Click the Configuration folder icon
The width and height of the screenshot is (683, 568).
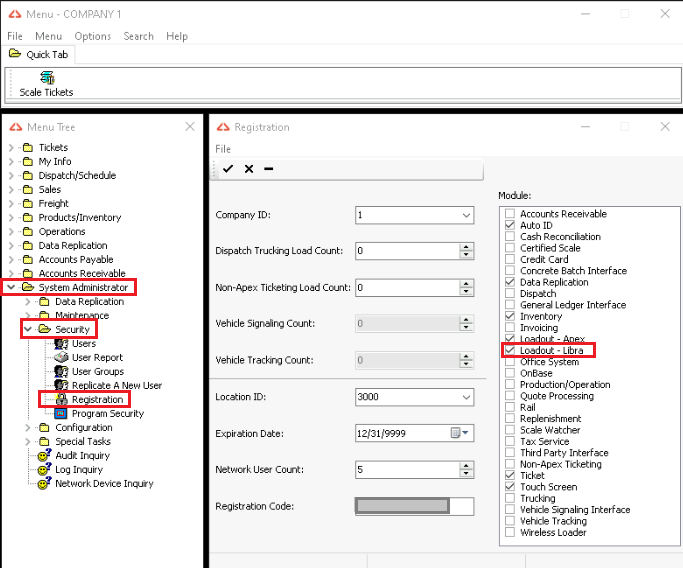pos(44,427)
